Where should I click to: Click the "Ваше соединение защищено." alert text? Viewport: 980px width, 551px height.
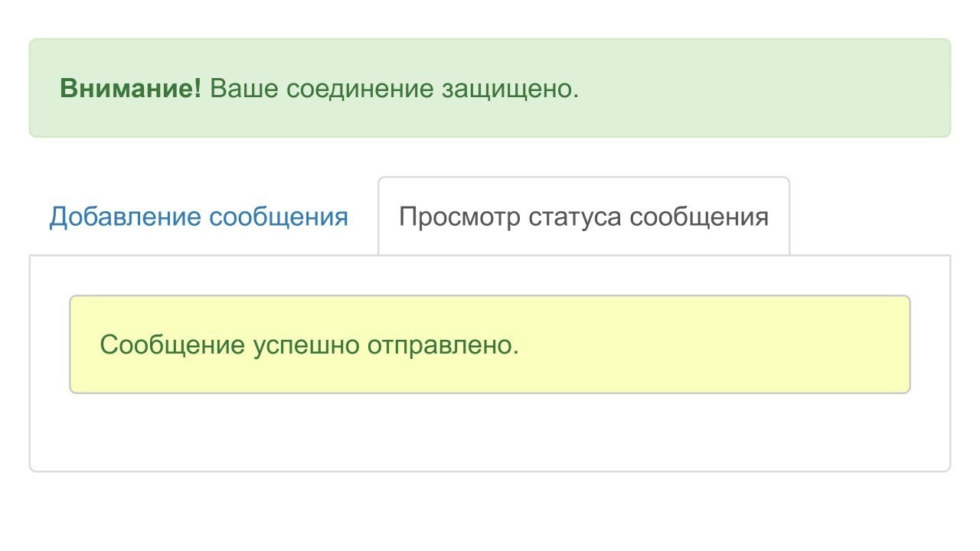coord(394,89)
